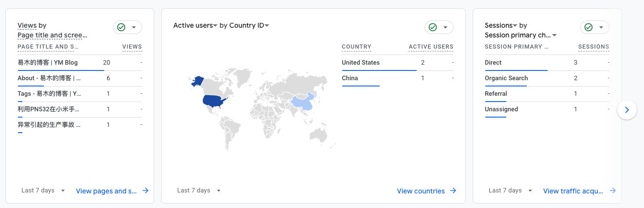644x208 pixels.
Task: Click China highlighted on the world map
Action: (x=303, y=104)
